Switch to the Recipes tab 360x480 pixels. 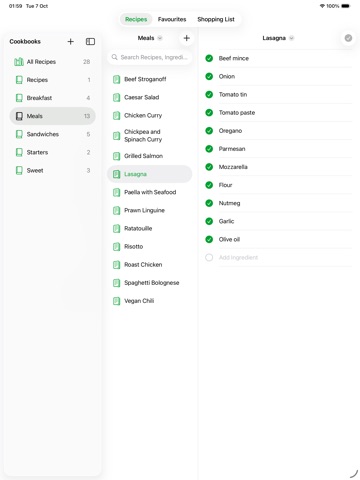(136, 19)
